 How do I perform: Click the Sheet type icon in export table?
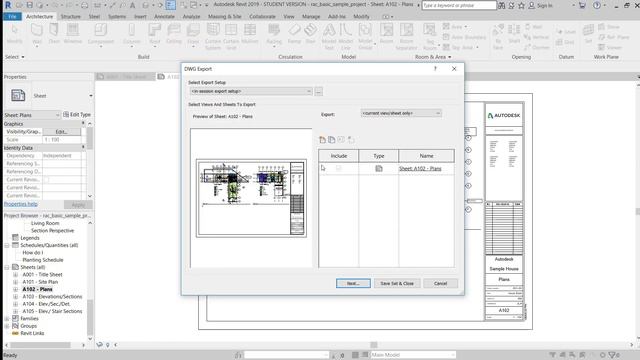click(379, 169)
